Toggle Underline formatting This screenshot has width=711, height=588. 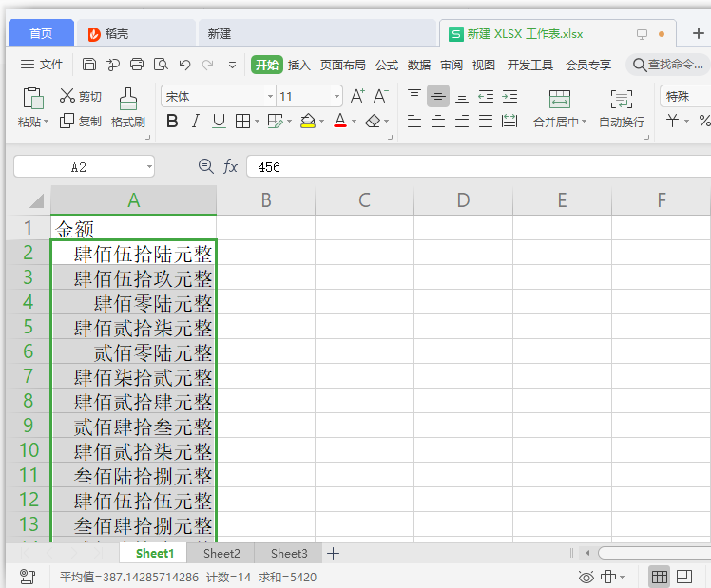point(219,121)
